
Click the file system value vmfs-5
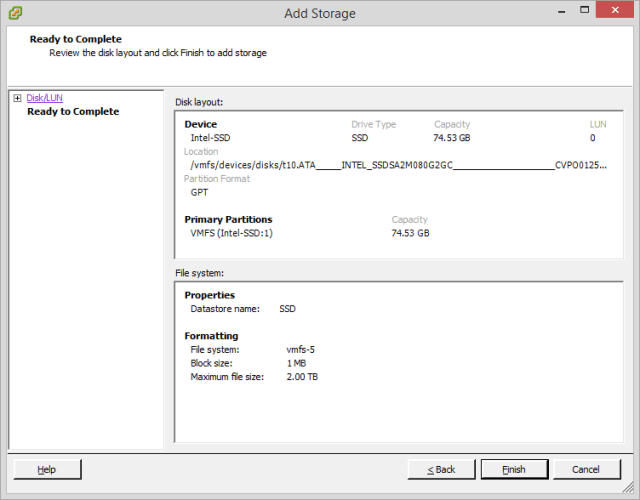(x=300, y=350)
